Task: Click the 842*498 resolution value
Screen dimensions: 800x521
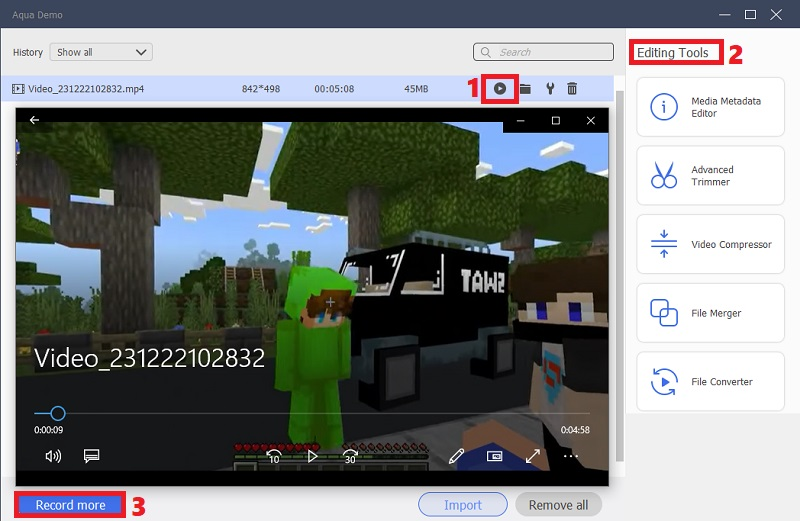Action: [x=261, y=89]
